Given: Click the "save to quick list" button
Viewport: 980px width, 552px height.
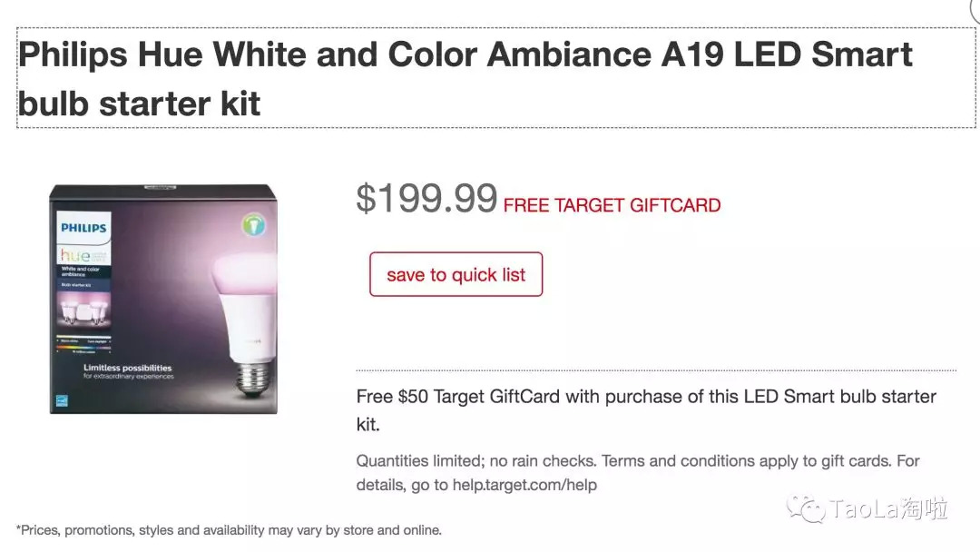Looking at the screenshot, I should pyautogui.click(x=456, y=275).
